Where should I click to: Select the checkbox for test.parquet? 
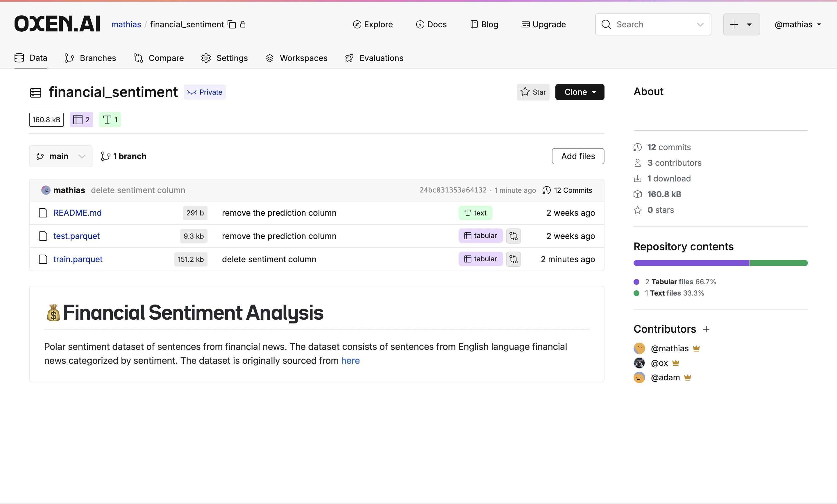point(43,236)
